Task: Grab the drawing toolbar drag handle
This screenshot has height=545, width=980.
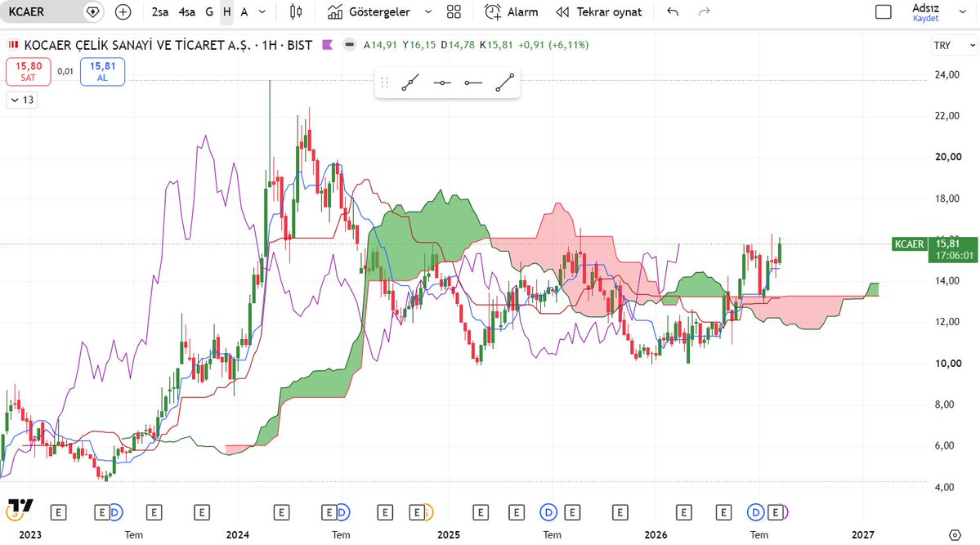Action: coord(385,83)
